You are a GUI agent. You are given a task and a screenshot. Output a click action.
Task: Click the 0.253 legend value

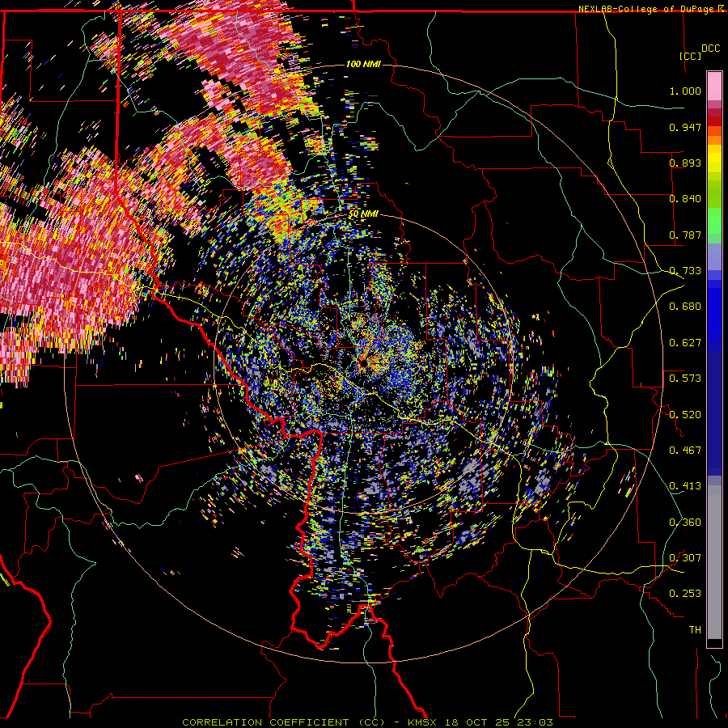[x=685, y=594]
